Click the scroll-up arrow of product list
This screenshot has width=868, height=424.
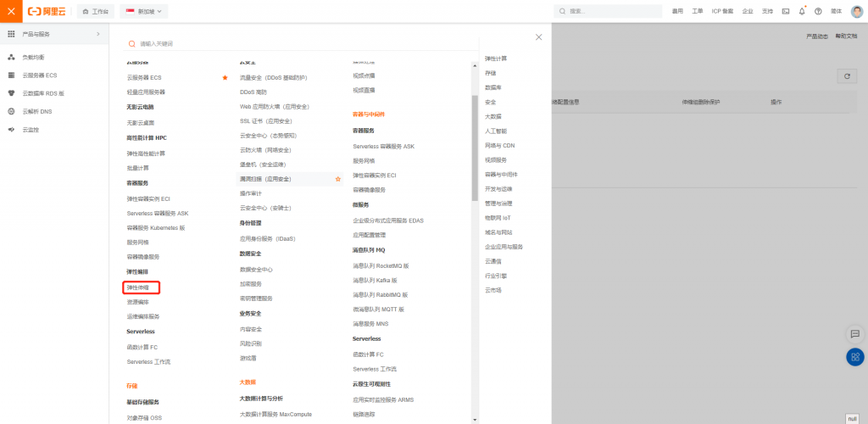point(475,65)
